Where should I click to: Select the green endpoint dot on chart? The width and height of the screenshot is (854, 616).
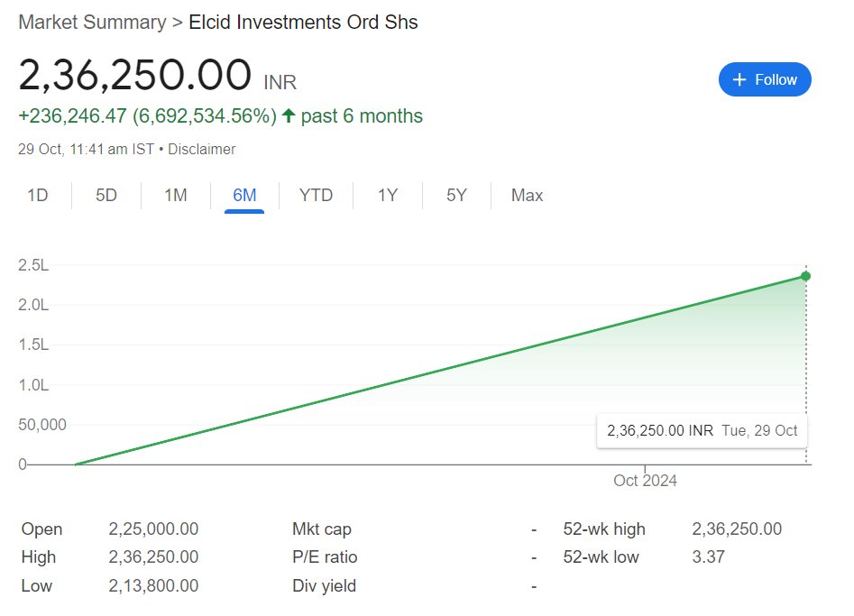point(804,276)
